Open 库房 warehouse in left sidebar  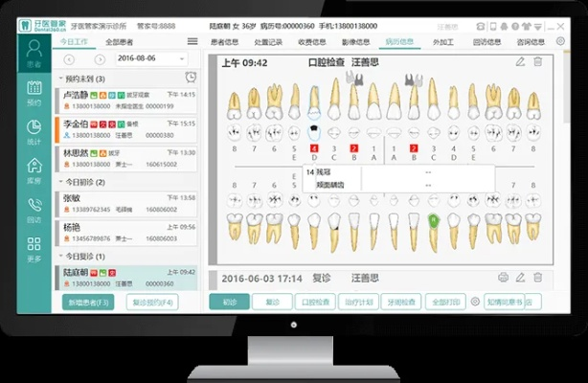(x=34, y=169)
